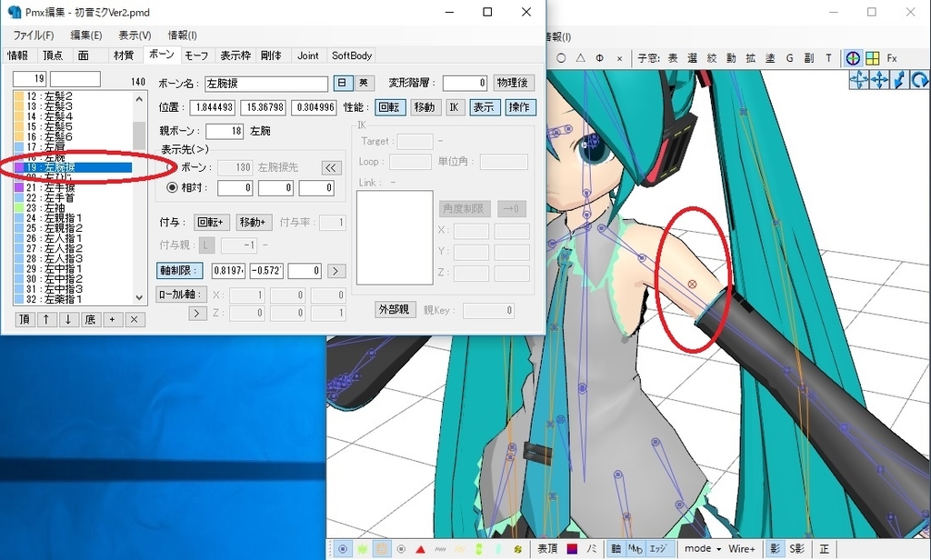931x560 pixels.
Task: Open the ファイル(F) menu
Action: 34,35
